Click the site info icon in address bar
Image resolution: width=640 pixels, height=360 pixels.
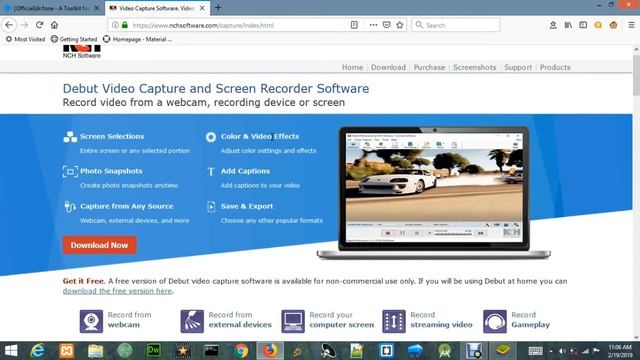click(x=115, y=25)
